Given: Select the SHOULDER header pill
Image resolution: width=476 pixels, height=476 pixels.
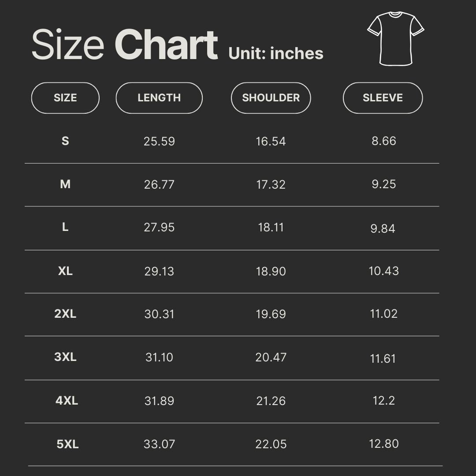Looking at the screenshot, I should point(271,98).
